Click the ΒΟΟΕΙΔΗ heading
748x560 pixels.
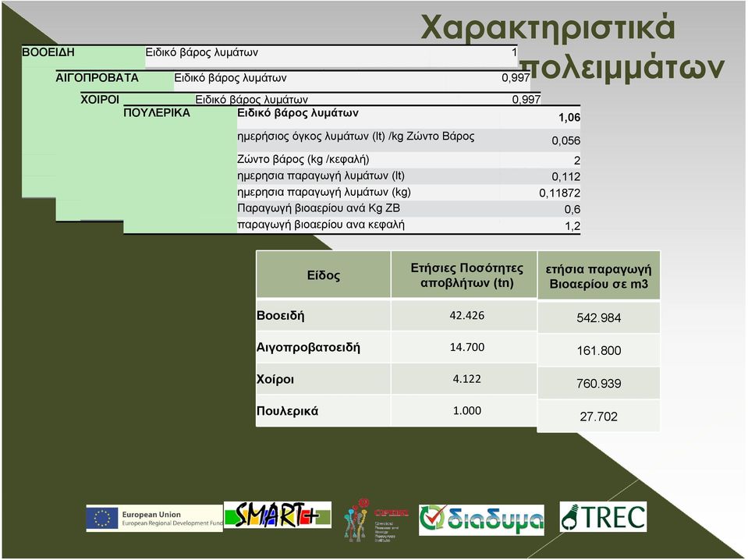coord(48,52)
